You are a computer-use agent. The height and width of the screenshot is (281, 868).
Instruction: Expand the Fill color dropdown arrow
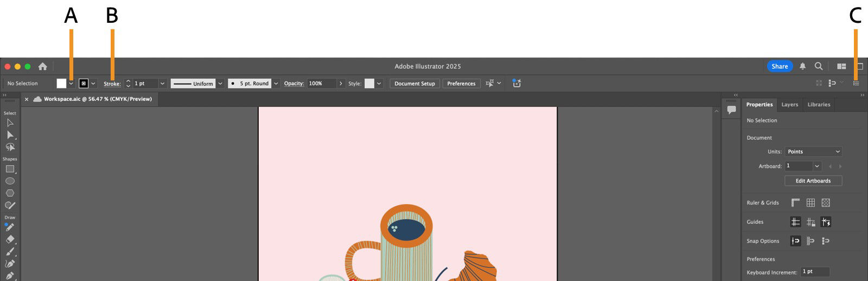coord(71,84)
